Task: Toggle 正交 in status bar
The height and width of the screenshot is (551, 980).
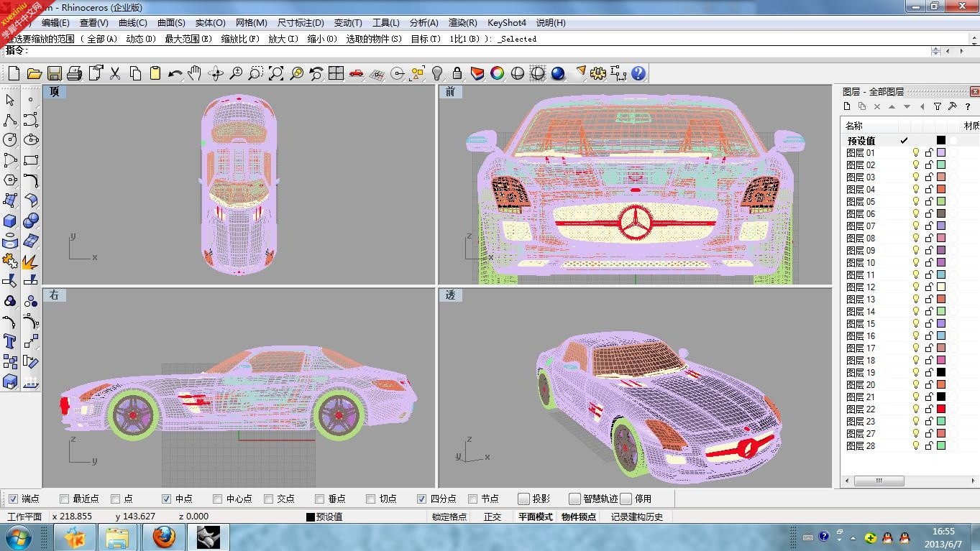Action: [x=493, y=517]
